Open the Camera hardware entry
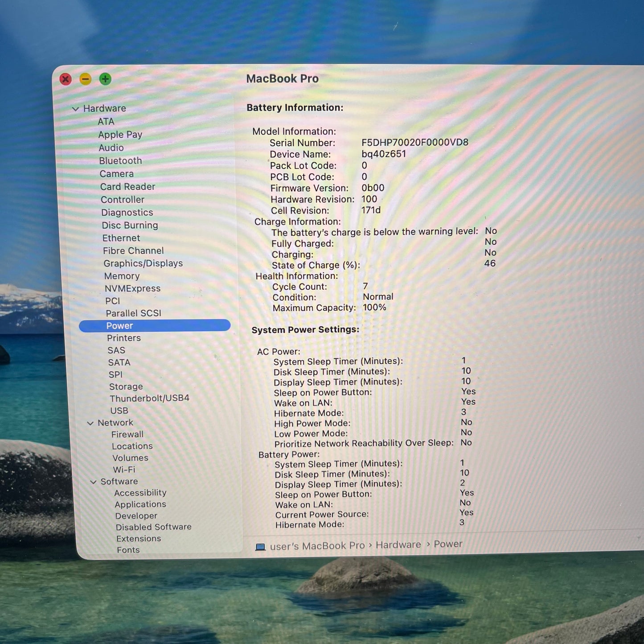This screenshot has height=644, width=644. 117,174
